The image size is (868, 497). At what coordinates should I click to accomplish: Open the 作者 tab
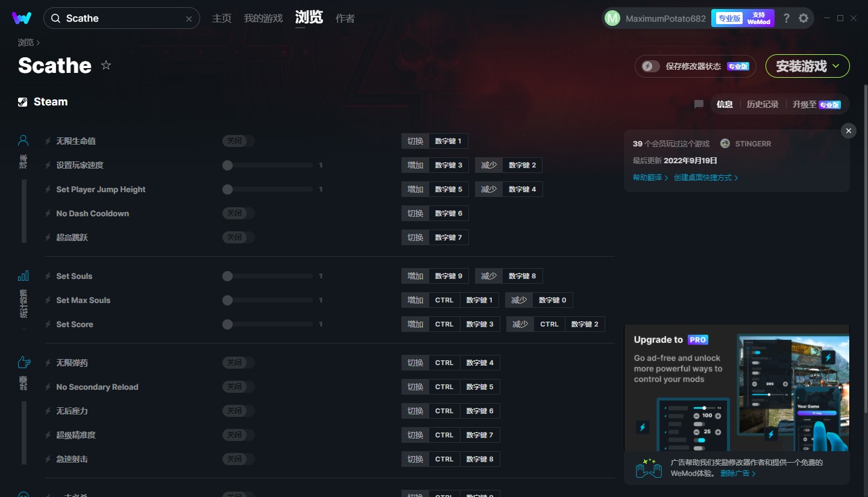tap(345, 19)
